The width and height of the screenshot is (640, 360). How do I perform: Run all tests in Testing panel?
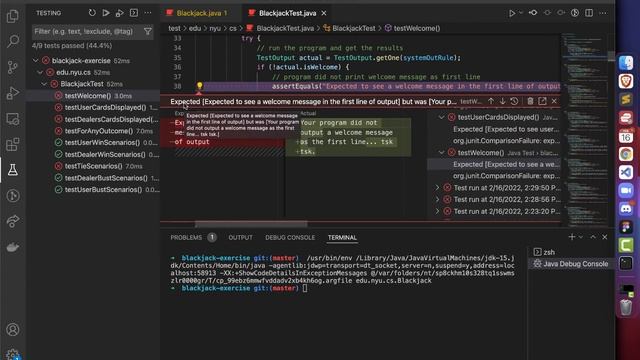click(x=106, y=13)
